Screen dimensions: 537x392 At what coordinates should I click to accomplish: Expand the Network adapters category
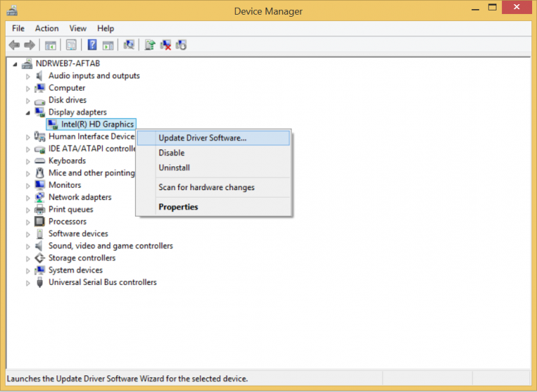tap(29, 198)
